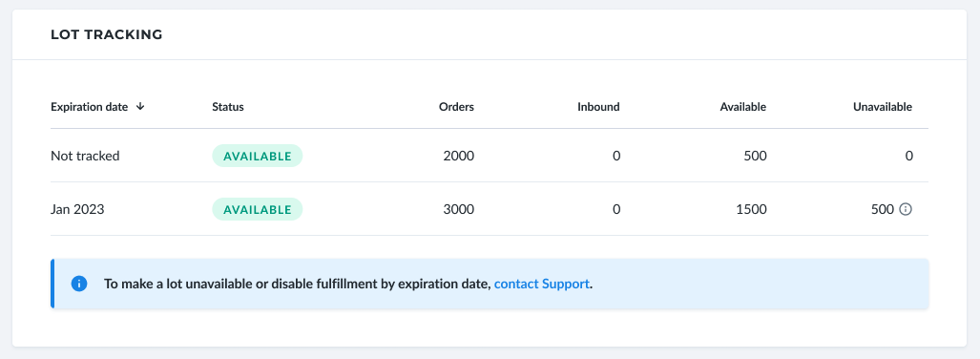
Task: Click the Status column header
Action: 228,107
